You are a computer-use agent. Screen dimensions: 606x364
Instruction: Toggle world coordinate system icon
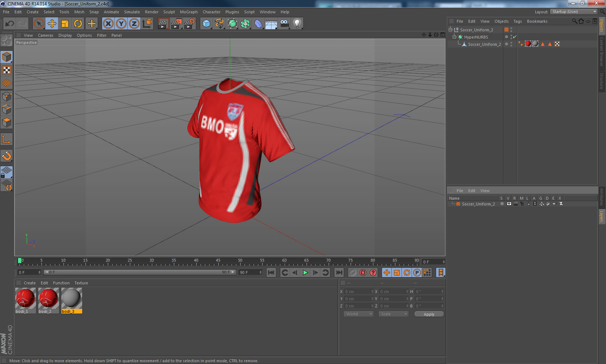click(x=147, y=24)
